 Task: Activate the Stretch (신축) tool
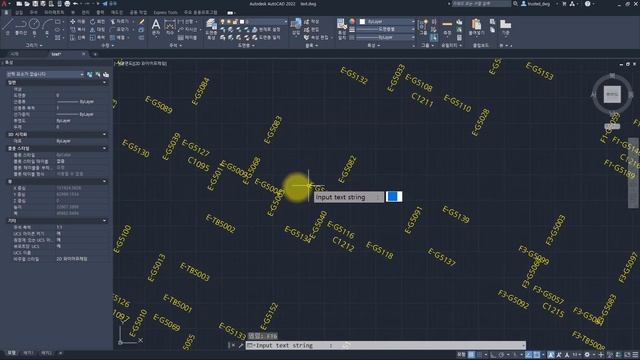click(77, 38)
